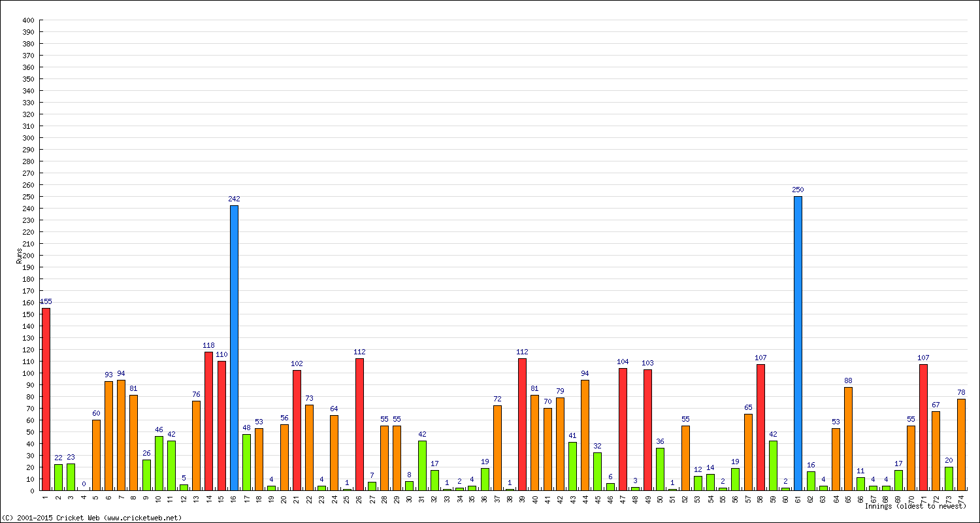Click the red bar labeled 118
The image size is (980, 523).
pos(208,421)
